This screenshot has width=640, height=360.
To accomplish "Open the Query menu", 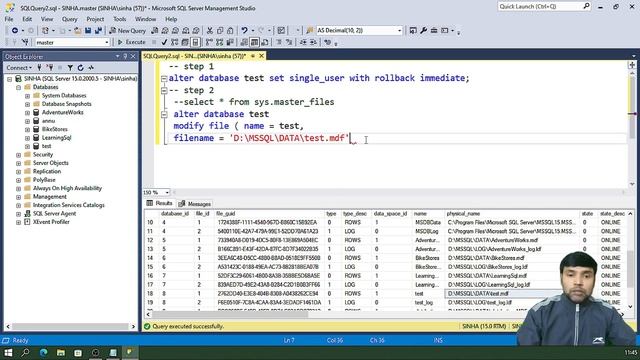I will click(69, 19).
